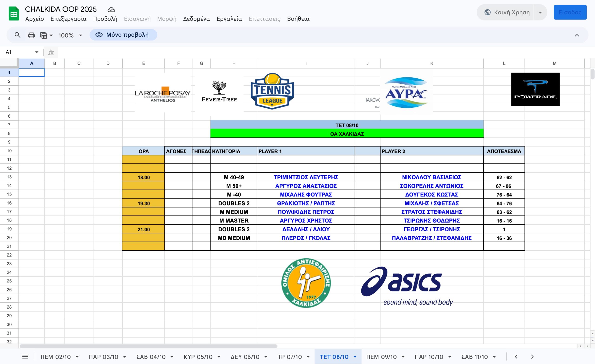Collapse the toolbar using top-right chevron
Screen dimensions: 595x364
[577, 35]
